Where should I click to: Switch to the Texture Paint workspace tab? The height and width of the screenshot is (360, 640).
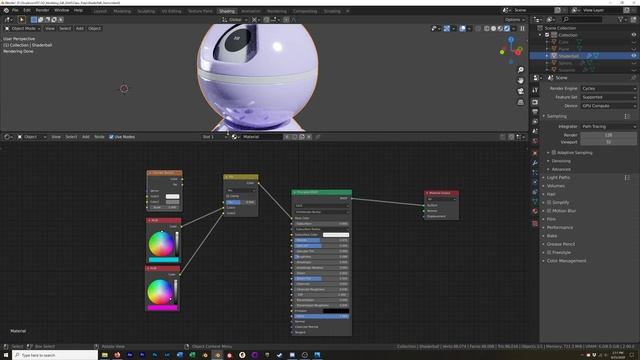[200, 11]
